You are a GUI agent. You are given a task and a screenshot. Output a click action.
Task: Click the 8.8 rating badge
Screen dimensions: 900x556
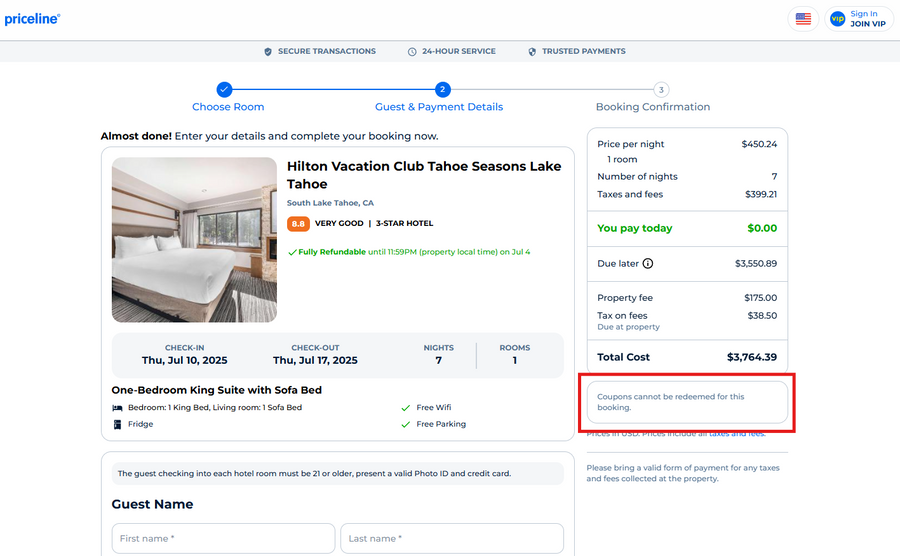[298, 224]
